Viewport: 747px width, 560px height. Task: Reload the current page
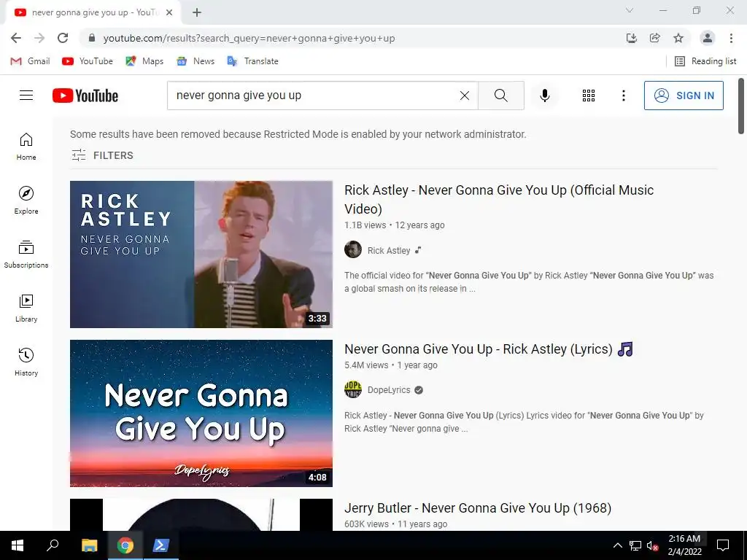63,38
